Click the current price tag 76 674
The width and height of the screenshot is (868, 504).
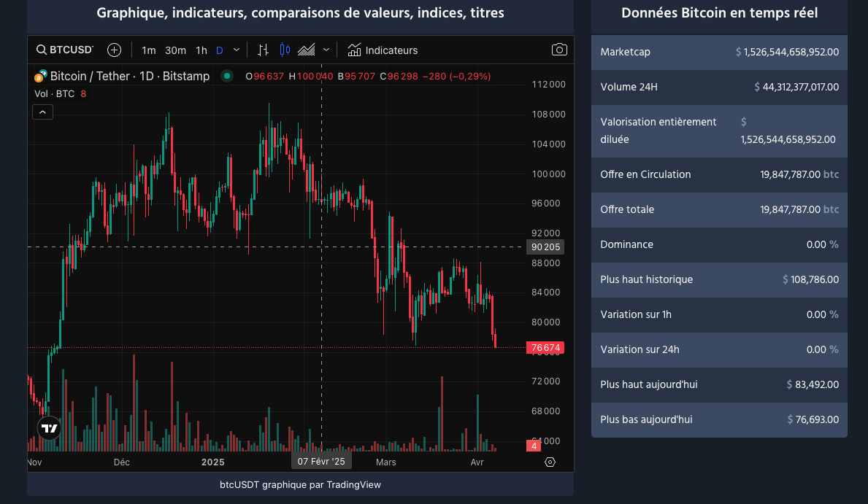click(x=545, y=347)
